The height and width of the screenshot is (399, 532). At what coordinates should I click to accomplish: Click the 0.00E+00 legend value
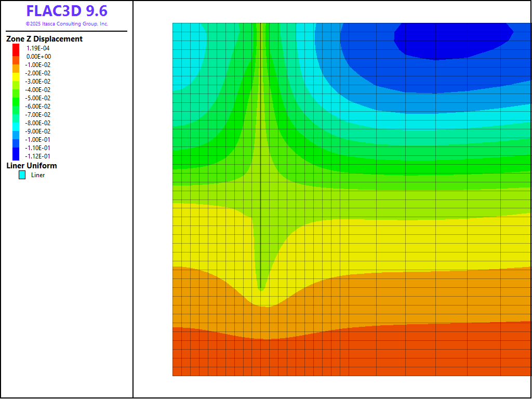38,56
